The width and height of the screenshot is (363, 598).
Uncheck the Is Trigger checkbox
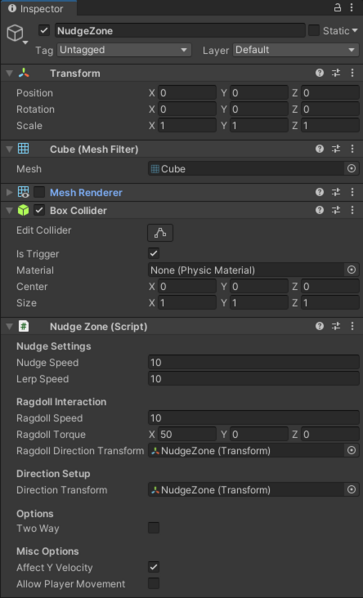tap(154, 253)
